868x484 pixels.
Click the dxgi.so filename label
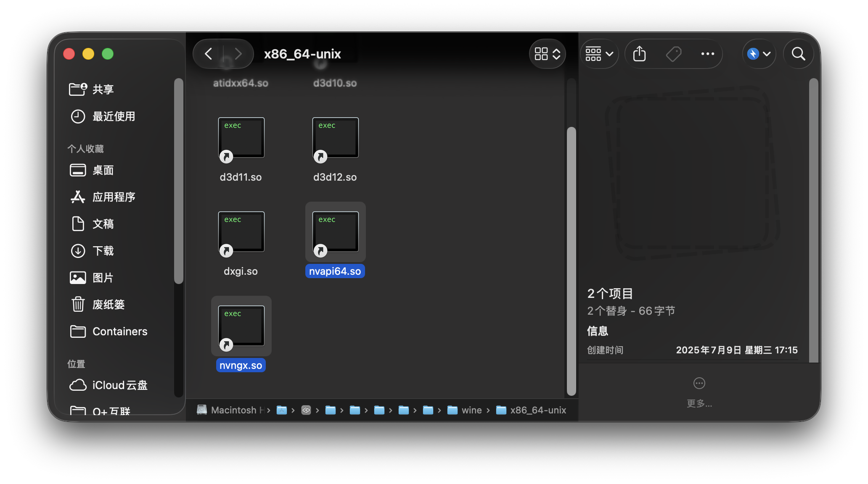pyautogui.click(x=241, y=271)
